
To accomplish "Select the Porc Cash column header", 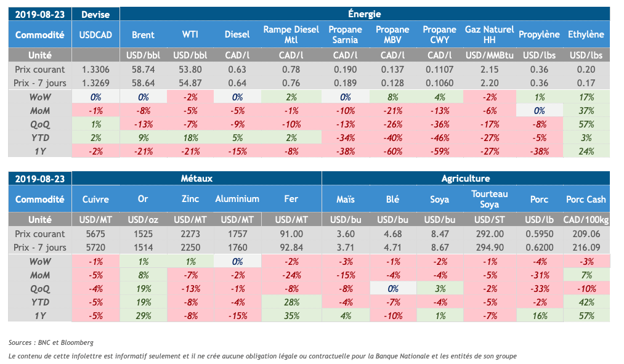I will tap(586, 200).
